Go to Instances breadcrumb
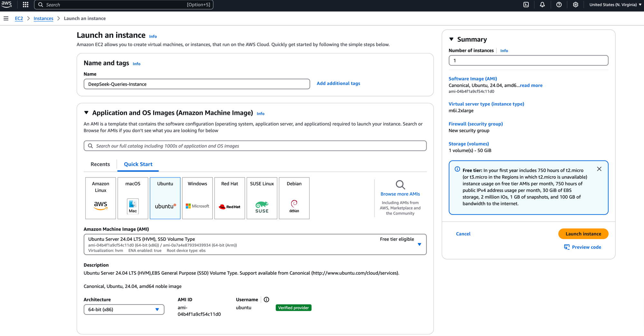 pos(43,18)
